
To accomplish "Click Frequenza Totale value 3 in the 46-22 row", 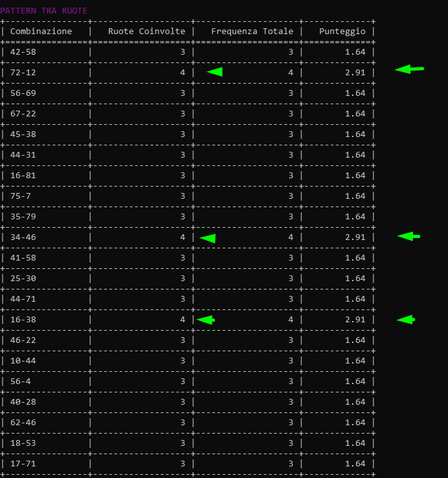I will click(291, 340).
